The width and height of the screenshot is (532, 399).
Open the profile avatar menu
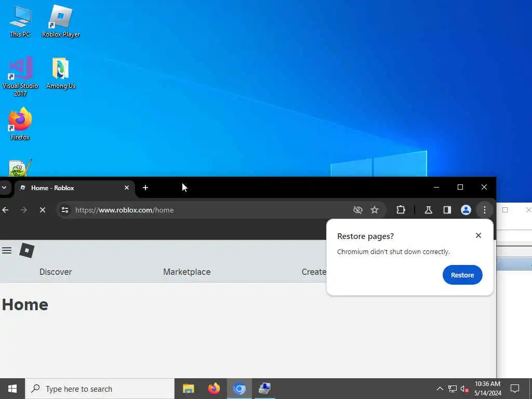[466, 210]
